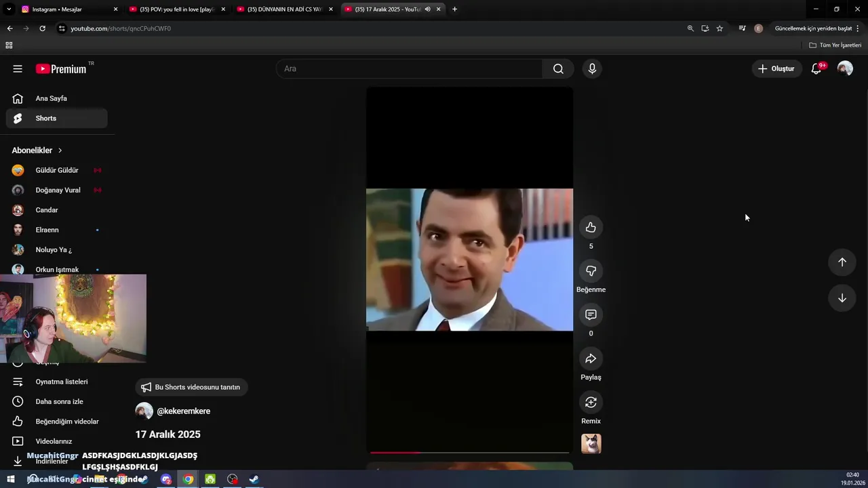Image resolution: width=868 pixels, height=488 pixels.
Task: Open the Chrome zoom magnifier icon
Action: point(690,28)
